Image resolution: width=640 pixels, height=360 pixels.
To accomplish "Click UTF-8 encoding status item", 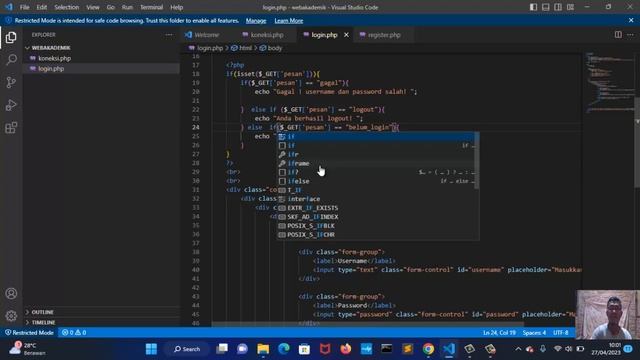I will tap(560, 333).
